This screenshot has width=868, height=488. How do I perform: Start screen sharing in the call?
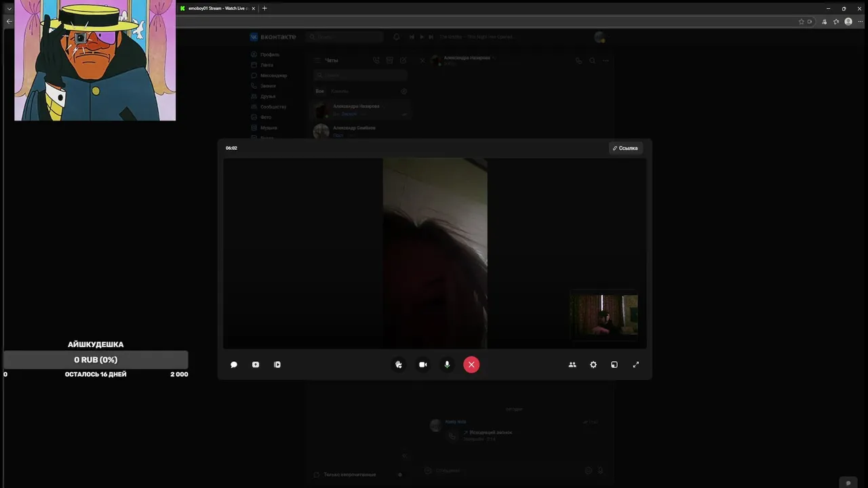tap(256, 365)
